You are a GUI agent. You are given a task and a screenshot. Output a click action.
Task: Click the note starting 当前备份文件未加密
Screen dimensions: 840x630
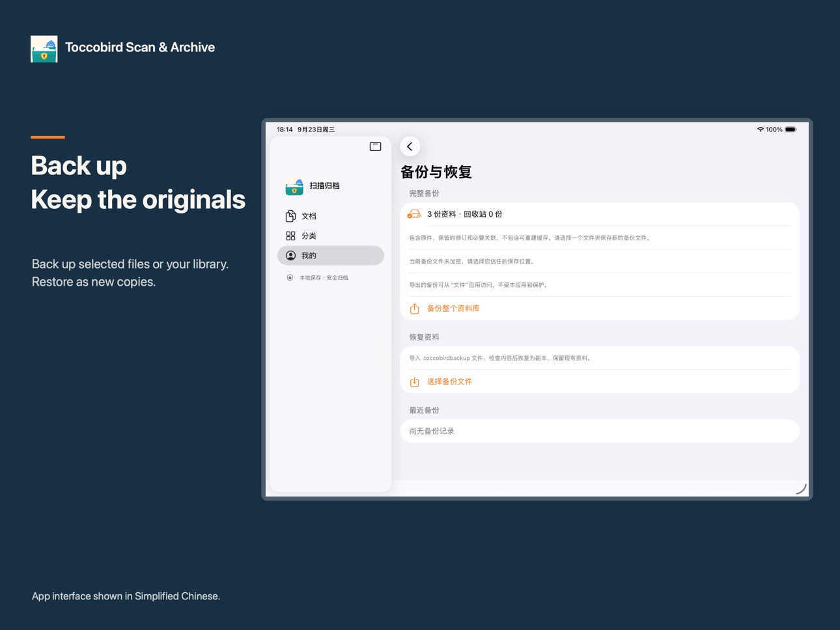[x=471, y=262]
